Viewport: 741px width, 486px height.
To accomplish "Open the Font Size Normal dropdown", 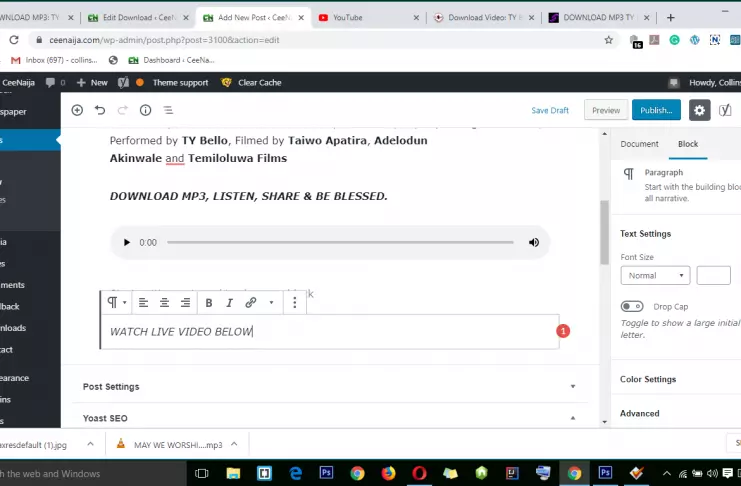I will [x=655, y=276].
